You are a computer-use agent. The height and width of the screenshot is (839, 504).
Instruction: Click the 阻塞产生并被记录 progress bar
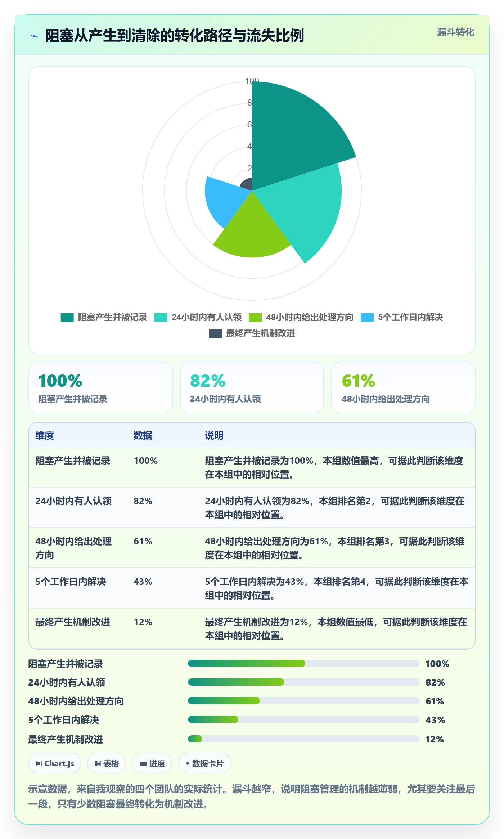(303, 663)
